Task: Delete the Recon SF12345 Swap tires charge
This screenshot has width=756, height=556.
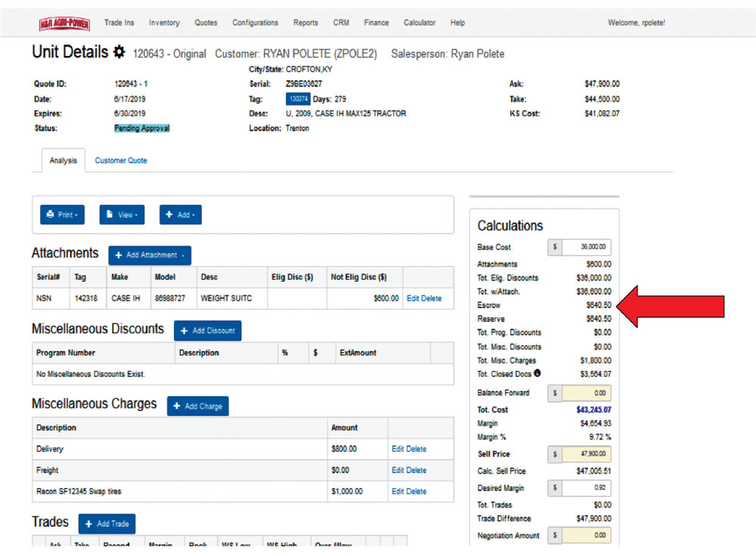Action: (416, 492)
